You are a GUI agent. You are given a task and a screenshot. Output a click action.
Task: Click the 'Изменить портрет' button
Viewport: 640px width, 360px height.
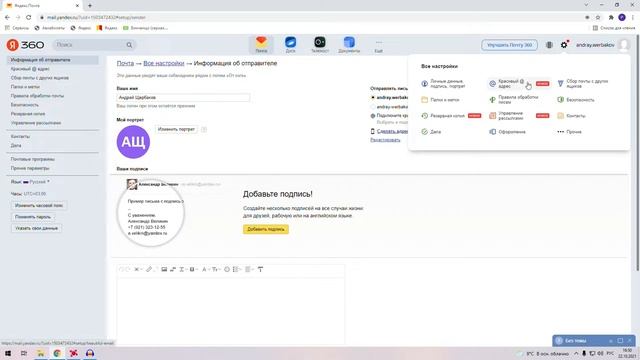[x=176, y=129]
